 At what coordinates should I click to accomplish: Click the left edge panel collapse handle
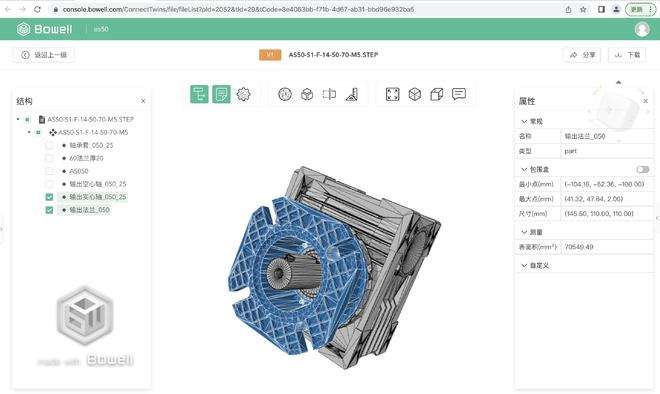(2, 229)
